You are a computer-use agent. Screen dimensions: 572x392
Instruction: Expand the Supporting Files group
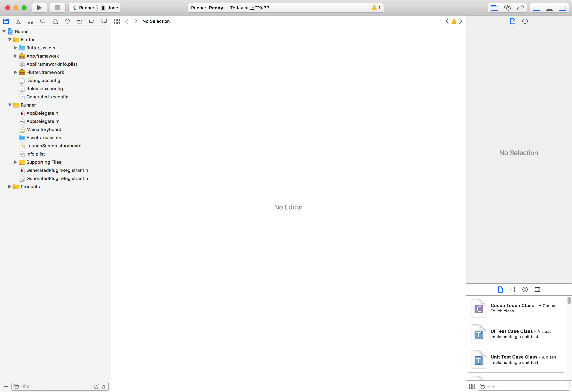tap(16, 162)
